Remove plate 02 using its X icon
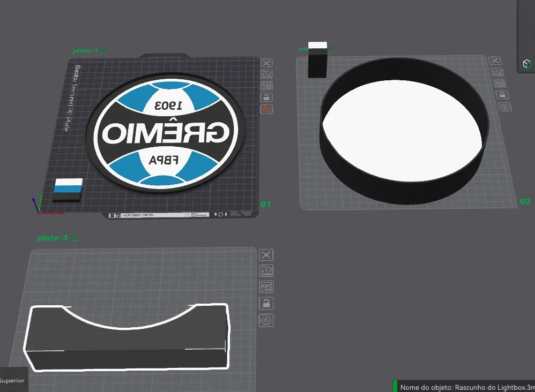Viewport: 535px width, 392px height. pos(495,61)
